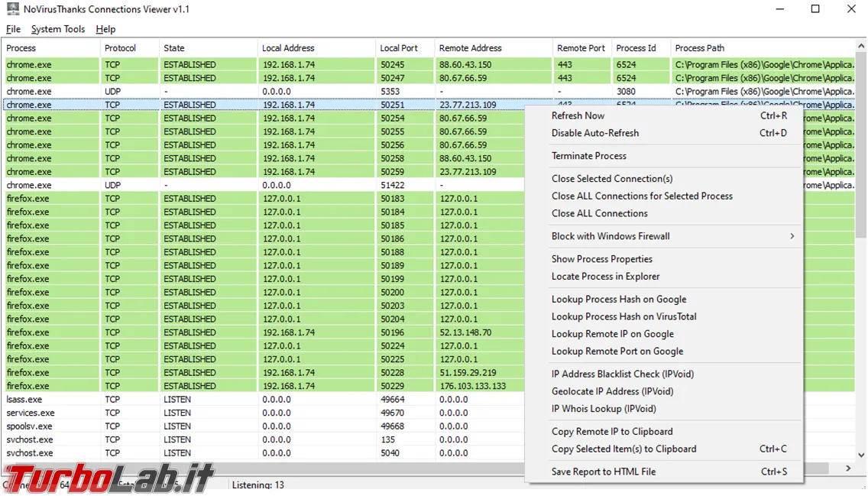
Task: Sort by the Local Port column header
Action: (x=405, y=48)
